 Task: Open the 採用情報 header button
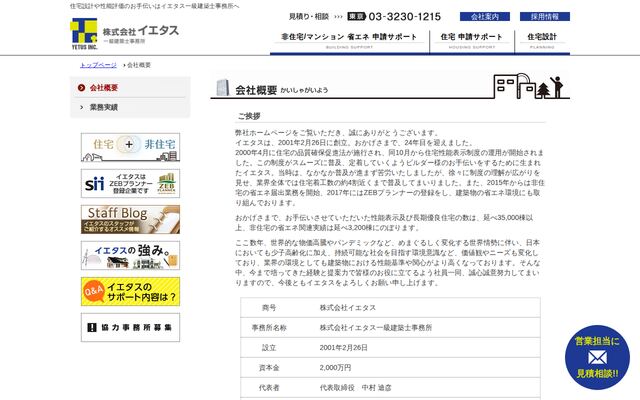pyautogui.click(x=544, y=17)
